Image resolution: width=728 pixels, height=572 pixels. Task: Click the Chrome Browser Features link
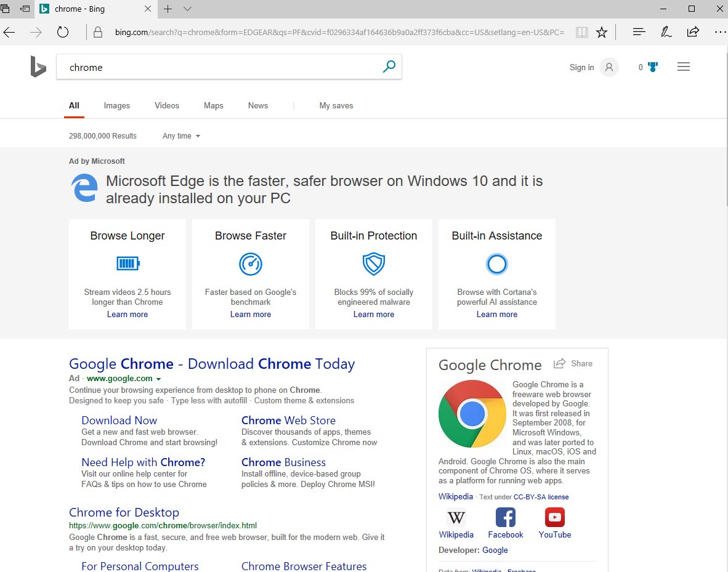coord(304,566)
